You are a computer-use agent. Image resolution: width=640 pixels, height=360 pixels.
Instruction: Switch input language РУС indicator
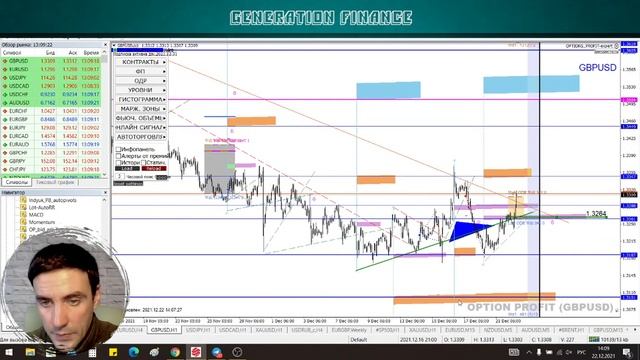pyautogui.click(x=581, y=352)
